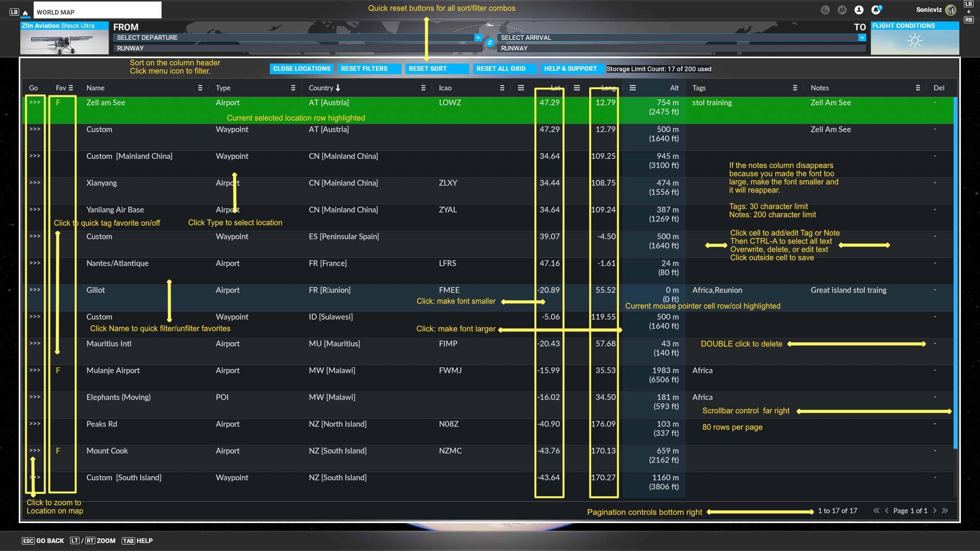Open the user profile icon
980x551 pixels.
coord(859,10)
